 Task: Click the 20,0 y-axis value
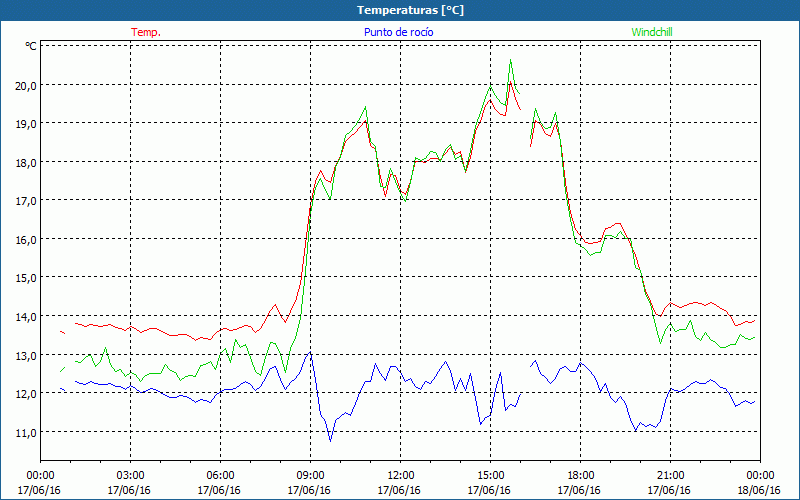pyautogui.click(x=26, y=86)
